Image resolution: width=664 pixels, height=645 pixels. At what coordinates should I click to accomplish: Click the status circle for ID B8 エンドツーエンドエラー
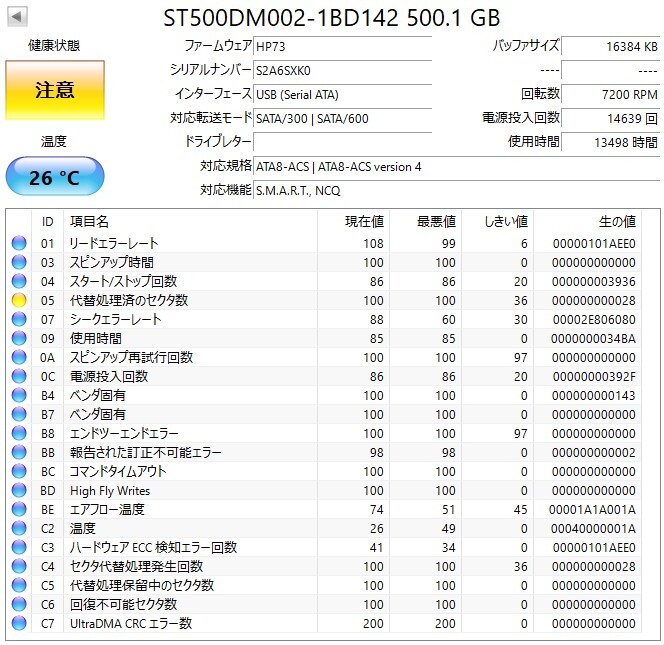(x=19, y=433)
